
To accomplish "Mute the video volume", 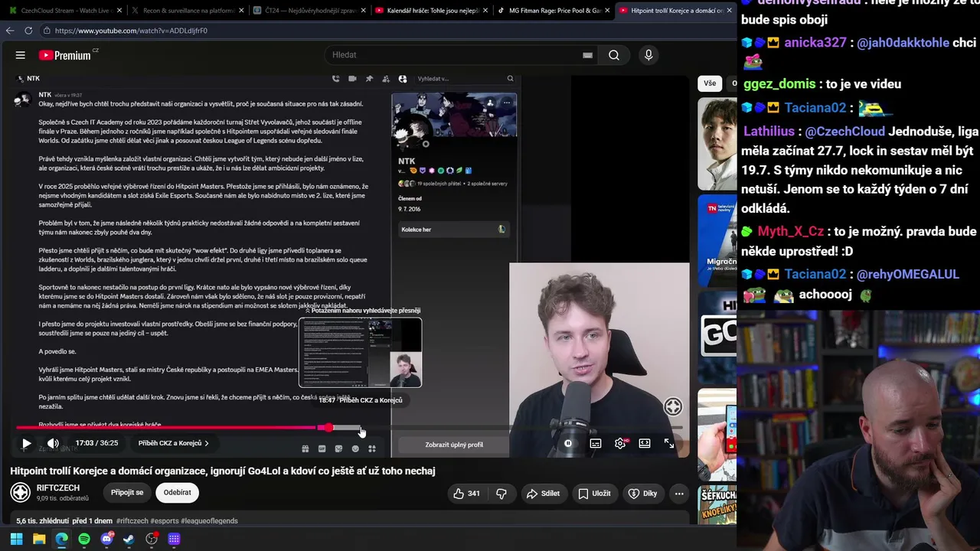I will click(53, 443).
